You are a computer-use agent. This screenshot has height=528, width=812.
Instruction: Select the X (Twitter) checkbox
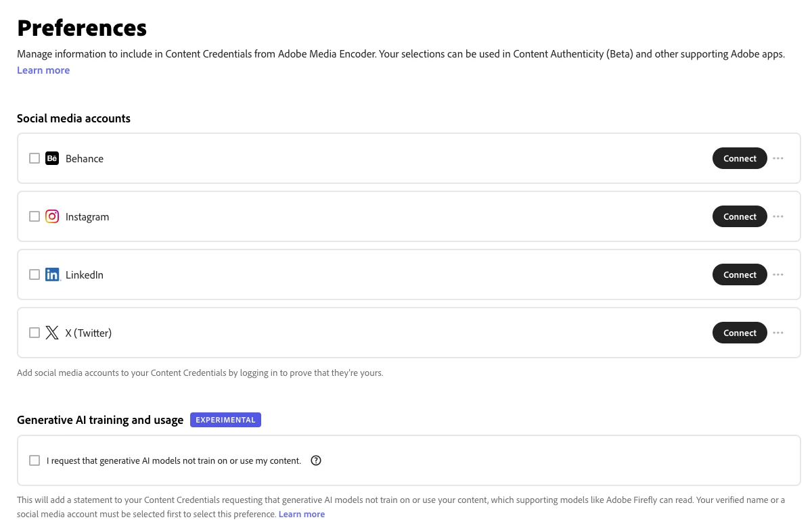pyautogui.click(x=35, y=333)
